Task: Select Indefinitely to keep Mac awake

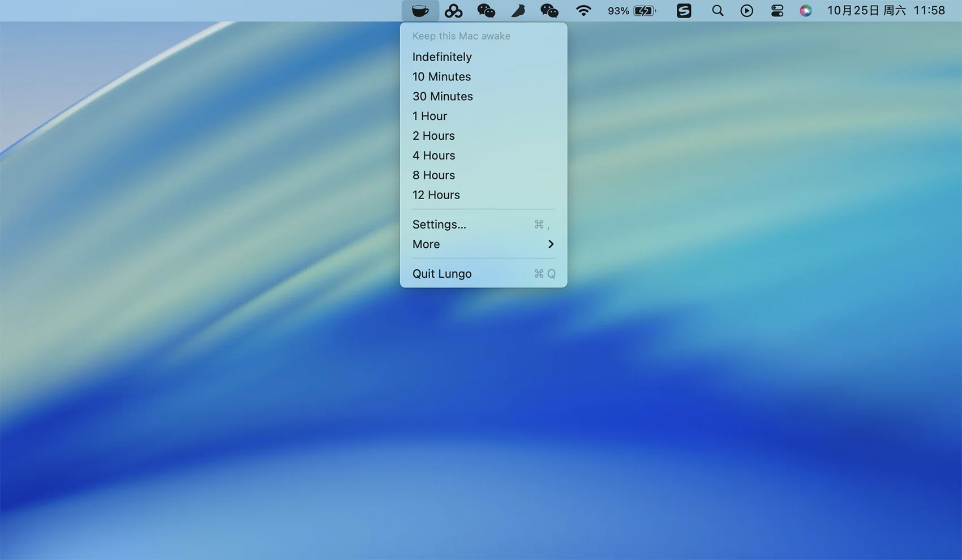Action: coord(442,57)
